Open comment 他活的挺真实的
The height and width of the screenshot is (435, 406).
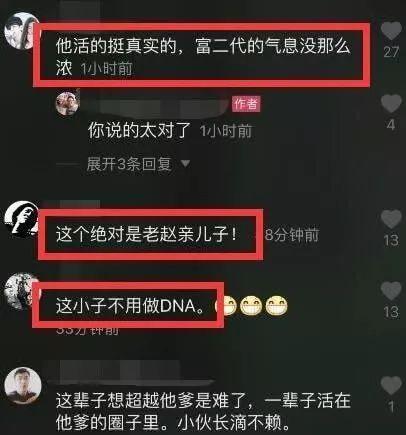(x=203, y=57)
